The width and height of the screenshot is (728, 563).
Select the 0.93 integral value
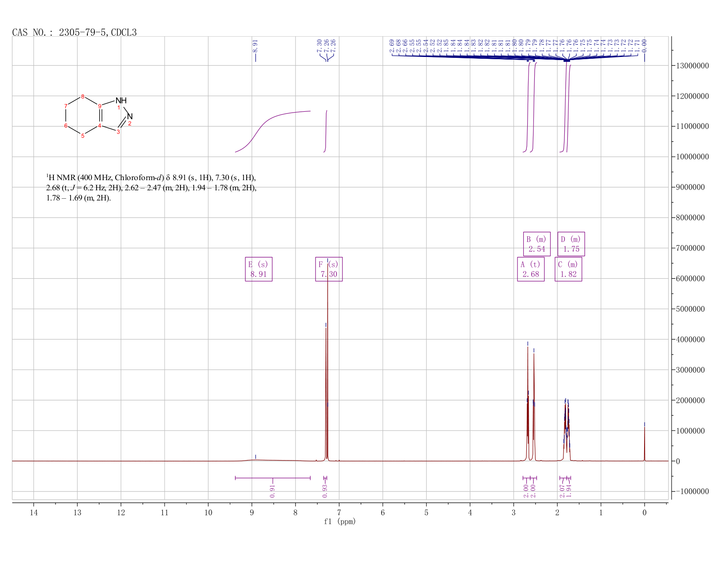325,491
